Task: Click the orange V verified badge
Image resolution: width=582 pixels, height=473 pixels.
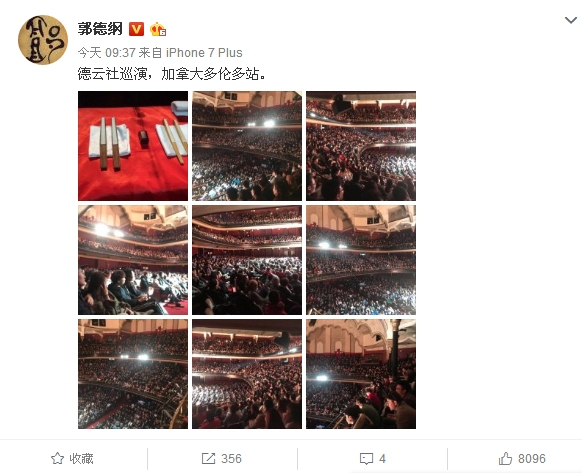Action: pyautogui.click(x=136, y=29)
